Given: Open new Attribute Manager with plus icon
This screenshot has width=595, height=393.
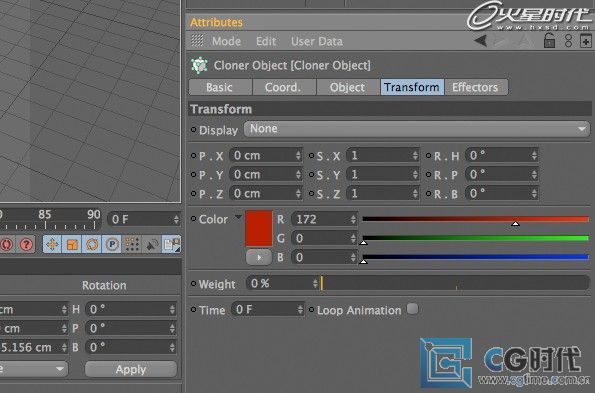Looking at the screenshot, I should coord(586,41).
